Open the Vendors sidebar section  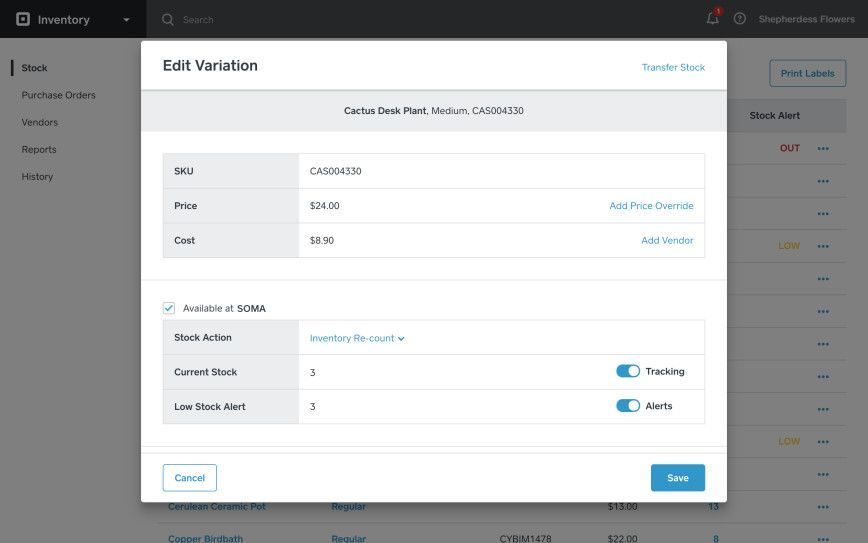tap(40, 122)
